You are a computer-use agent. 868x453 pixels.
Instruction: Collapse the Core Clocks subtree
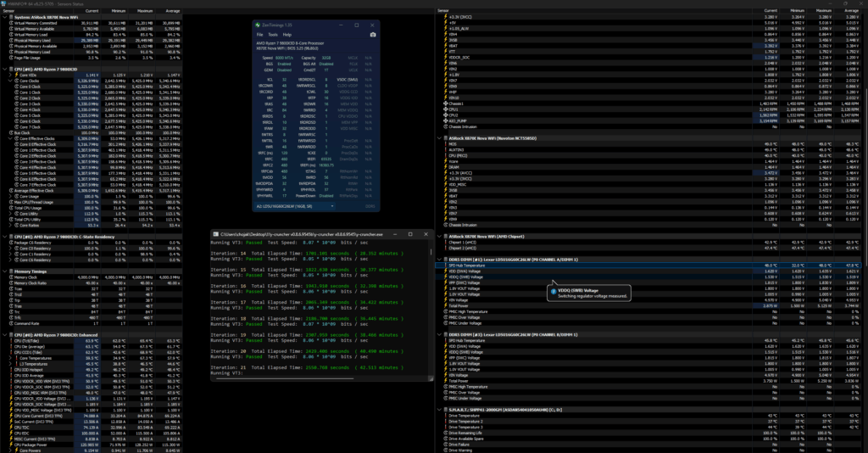[x=10, y=81]
